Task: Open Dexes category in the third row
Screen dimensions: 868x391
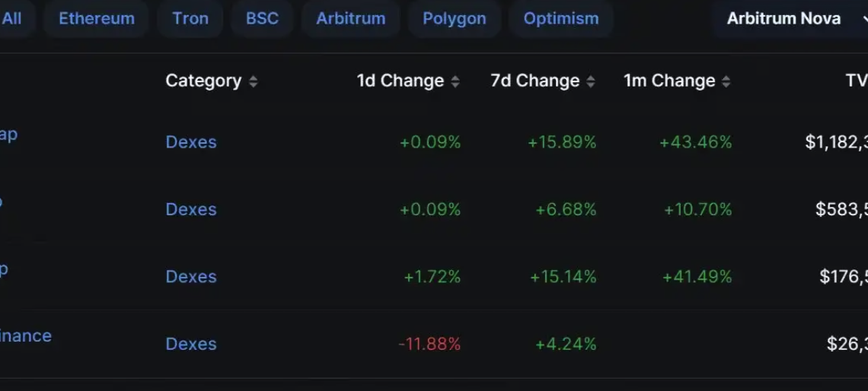Action: coord(191,277)
